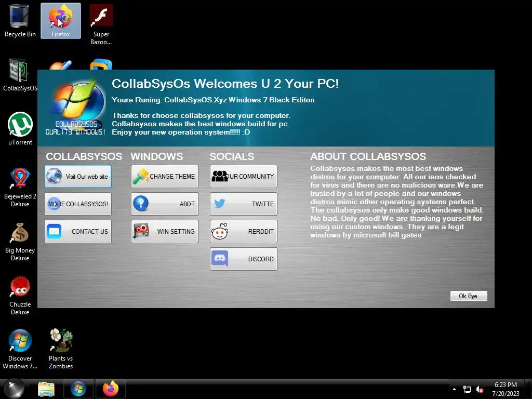Dismiss the welcome dialog with Ok Bye
Viewport: 532px width, 399px height.
click(469, 296)
